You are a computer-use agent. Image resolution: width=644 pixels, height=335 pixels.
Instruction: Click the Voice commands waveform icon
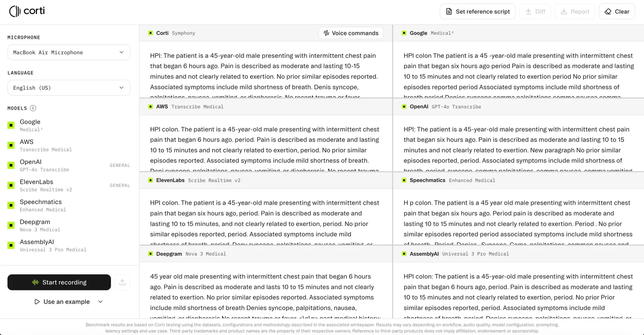(326, 33)
